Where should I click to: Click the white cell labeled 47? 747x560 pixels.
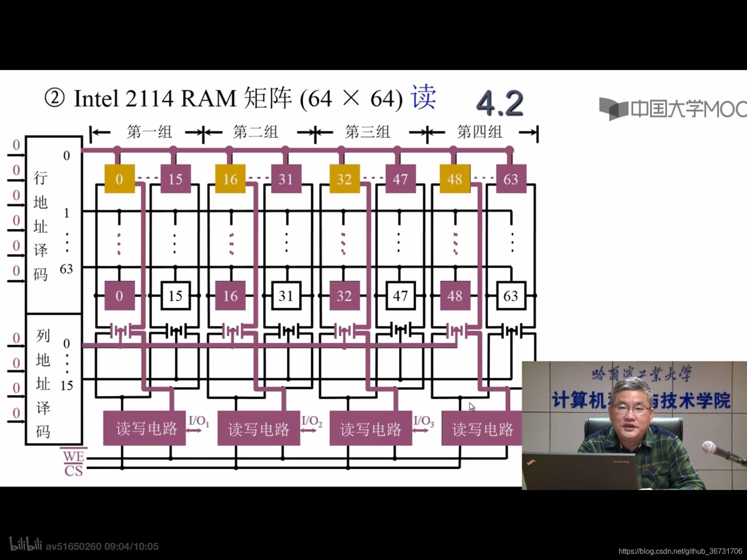coord(400,296)
